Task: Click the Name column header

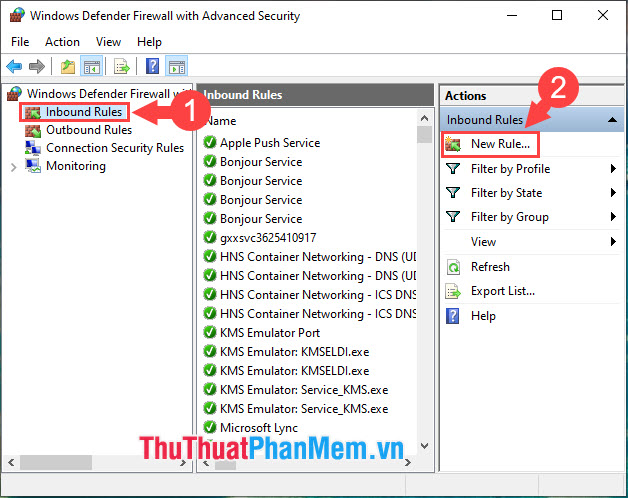Action: [220, 121]
